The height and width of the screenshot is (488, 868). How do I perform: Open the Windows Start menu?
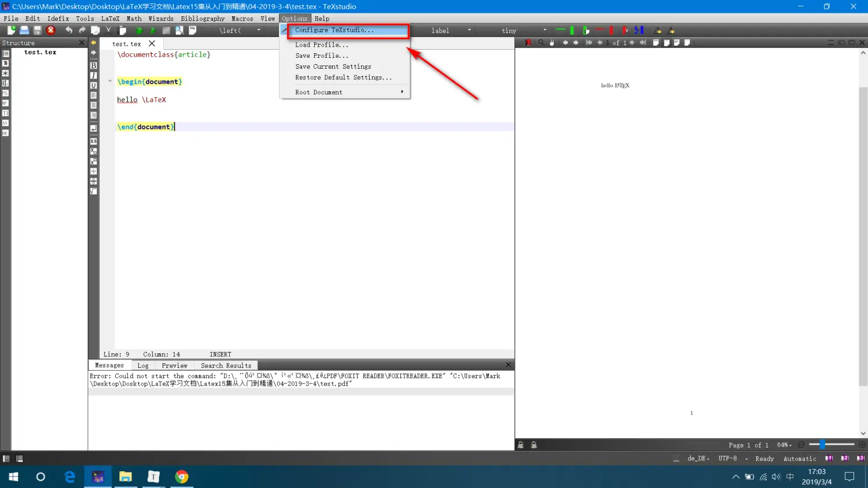[x=13, y=476]
